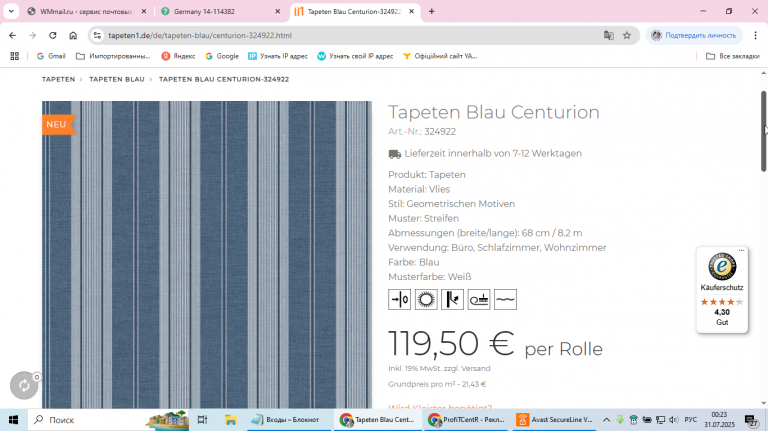Open the apps grid in bookmarks bar
The width and height of the screenshot is (768, 431).
15,56
